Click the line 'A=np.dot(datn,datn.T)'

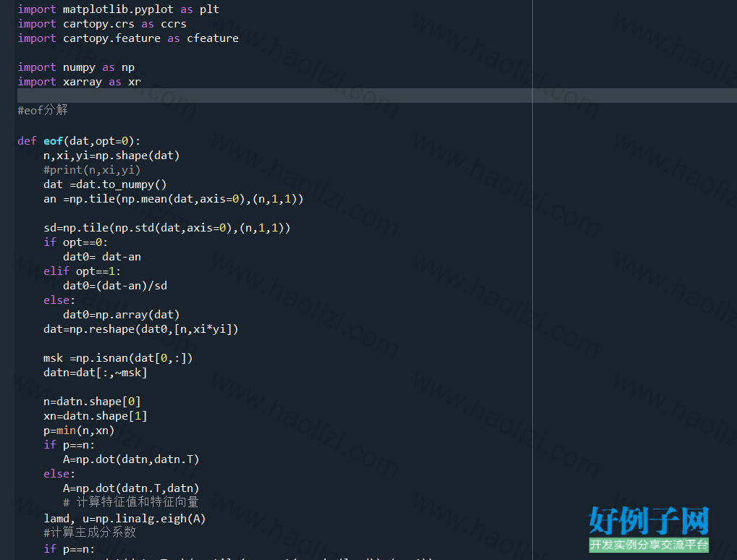click(131, 459)
